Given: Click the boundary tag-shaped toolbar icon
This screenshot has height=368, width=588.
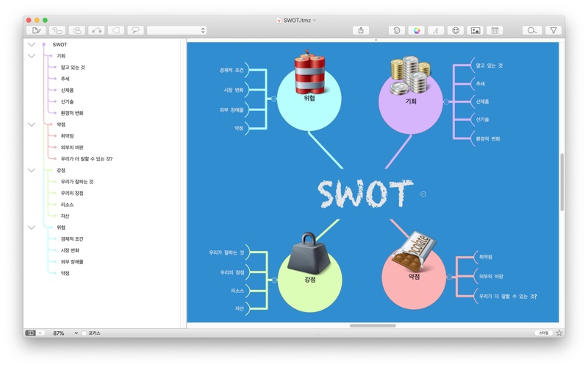Looking at the screenshot, I should click(x=116, y=30).
